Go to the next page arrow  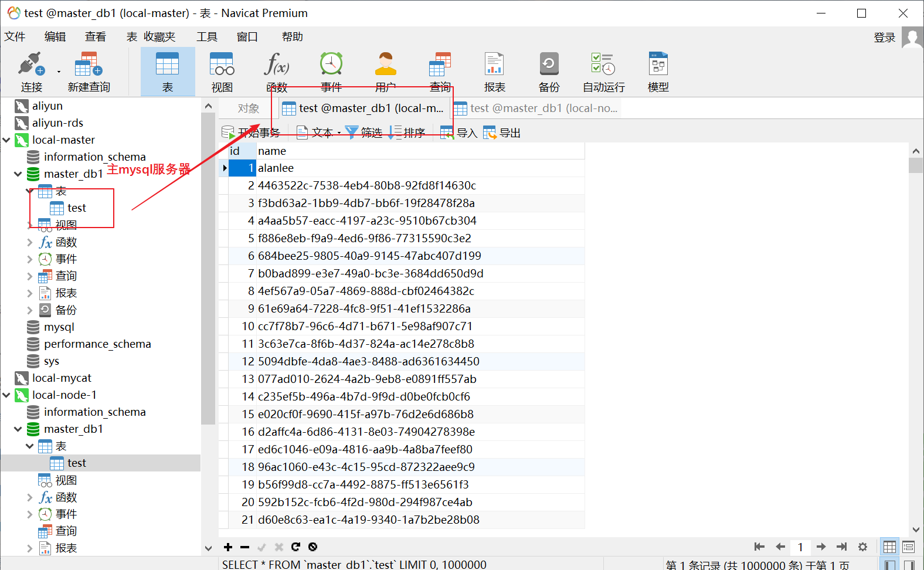(821, 547)
